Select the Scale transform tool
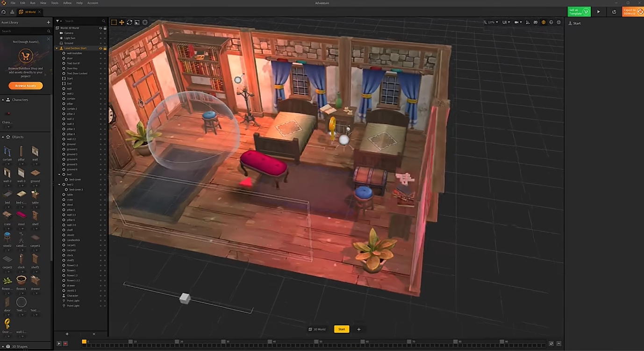The width and height of the screenshot is (644, 351). [x=137, y=22]
